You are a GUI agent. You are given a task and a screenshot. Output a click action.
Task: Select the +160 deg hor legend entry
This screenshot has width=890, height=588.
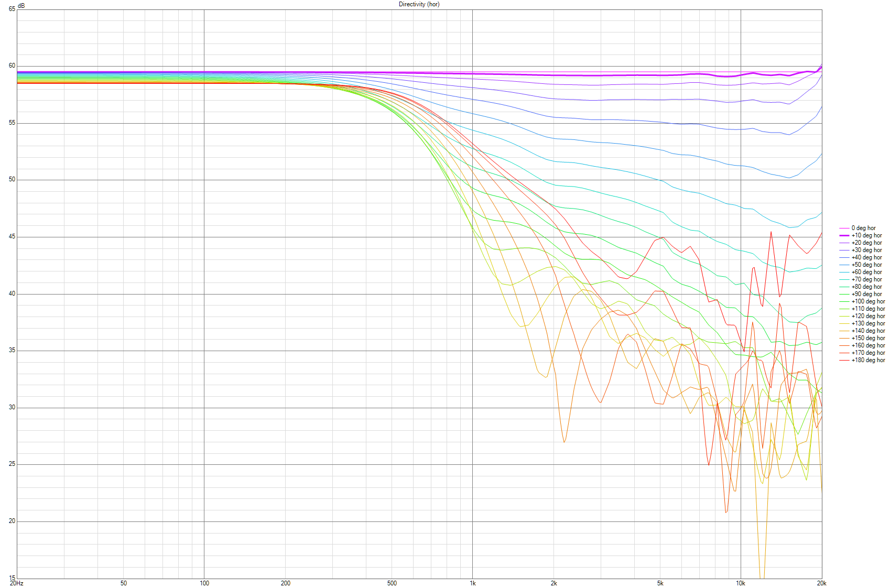pyautogui.click(x=862, y=345)
